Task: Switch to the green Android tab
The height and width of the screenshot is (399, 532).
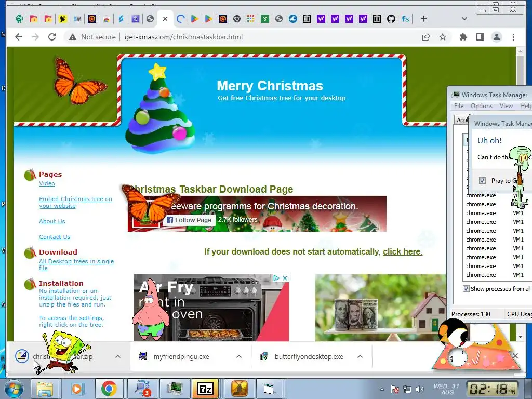Action: 19,19
